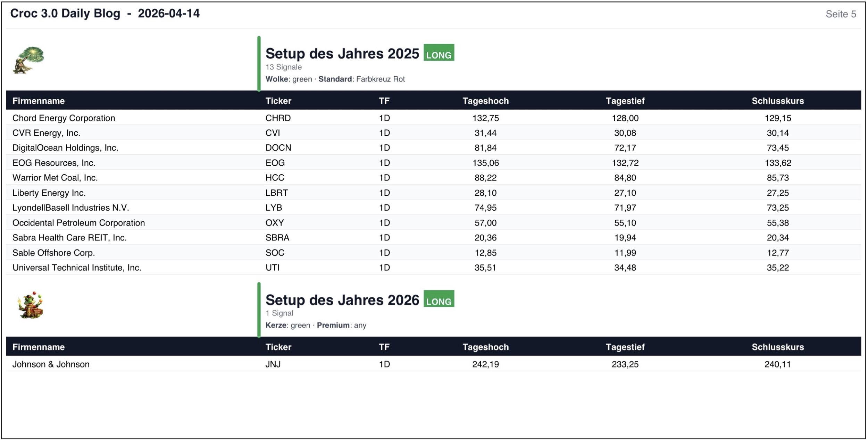Select the Chord Energy Corporation row

tap(64, 118)
